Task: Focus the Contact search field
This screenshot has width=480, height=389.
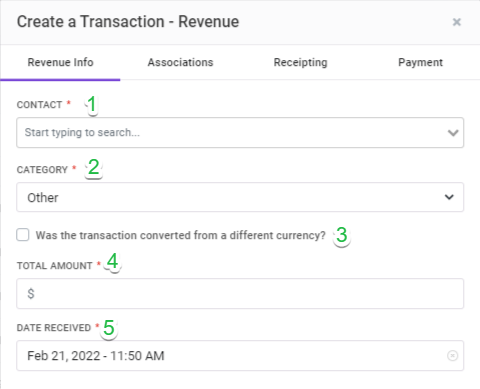Action: pyautogui.click(x=240, y=132)
